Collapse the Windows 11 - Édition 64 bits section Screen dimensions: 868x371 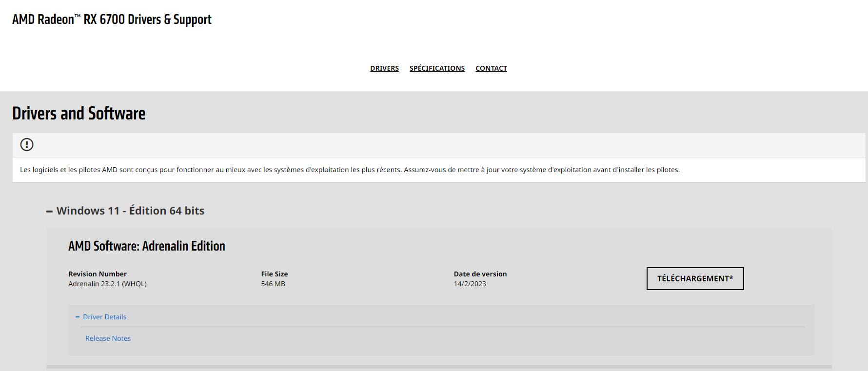(125, 211)
